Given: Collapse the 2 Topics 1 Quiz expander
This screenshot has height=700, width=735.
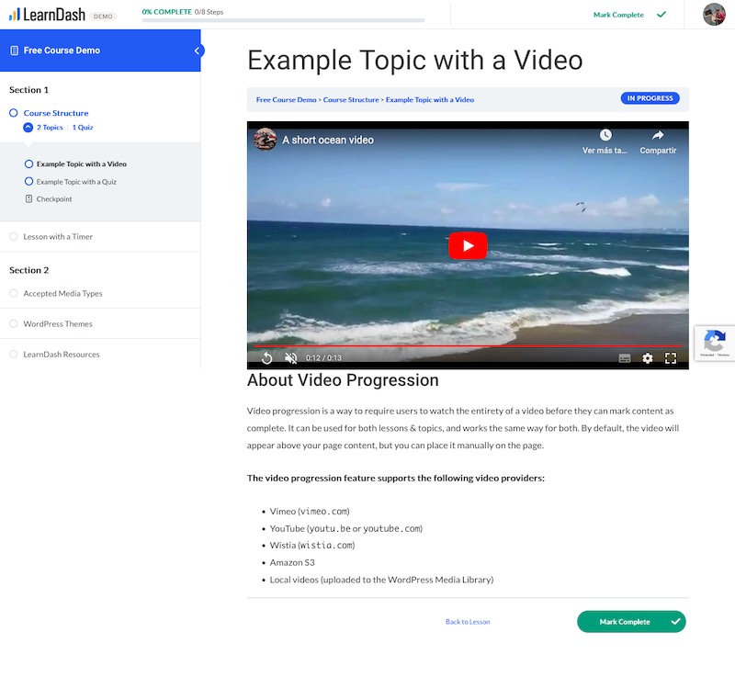Looking at the screenshot, I should tap(28, 128).
